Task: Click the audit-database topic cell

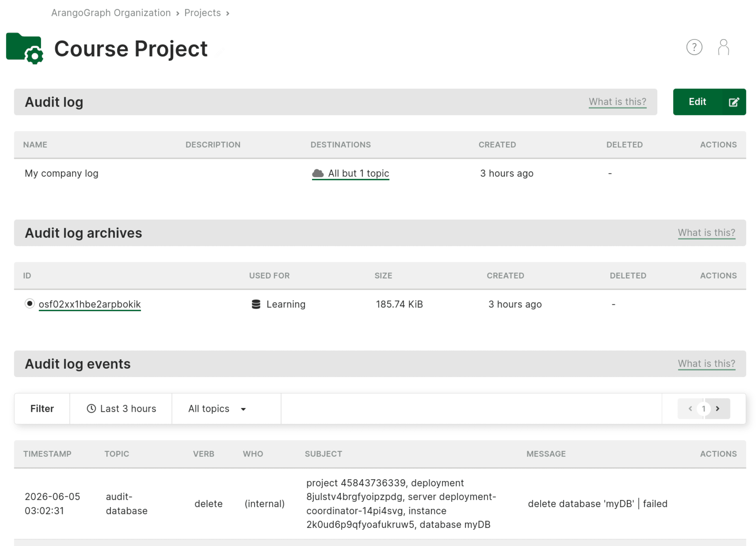Action: coord(127,504)
